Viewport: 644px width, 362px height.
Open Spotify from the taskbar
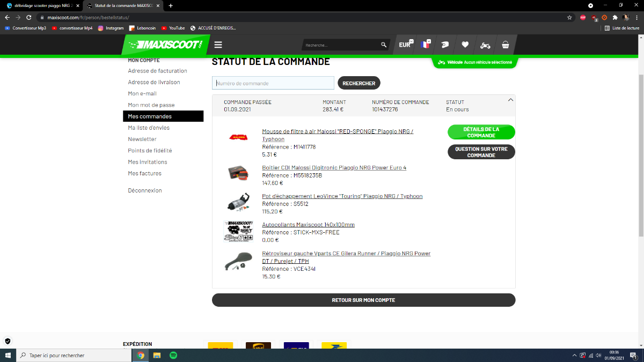pyautogui.click(x=173, y=355)
